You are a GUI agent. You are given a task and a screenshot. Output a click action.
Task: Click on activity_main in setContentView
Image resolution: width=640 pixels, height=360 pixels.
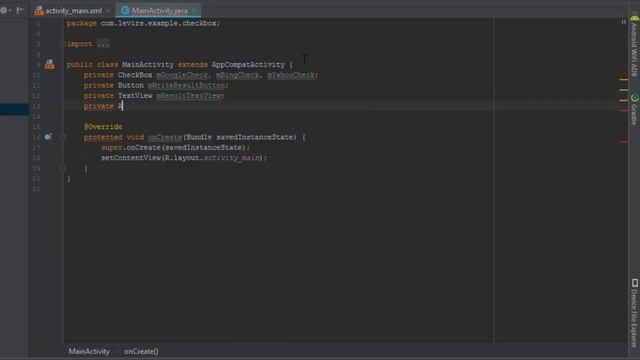pyautogui.click(x=231, y=158)
